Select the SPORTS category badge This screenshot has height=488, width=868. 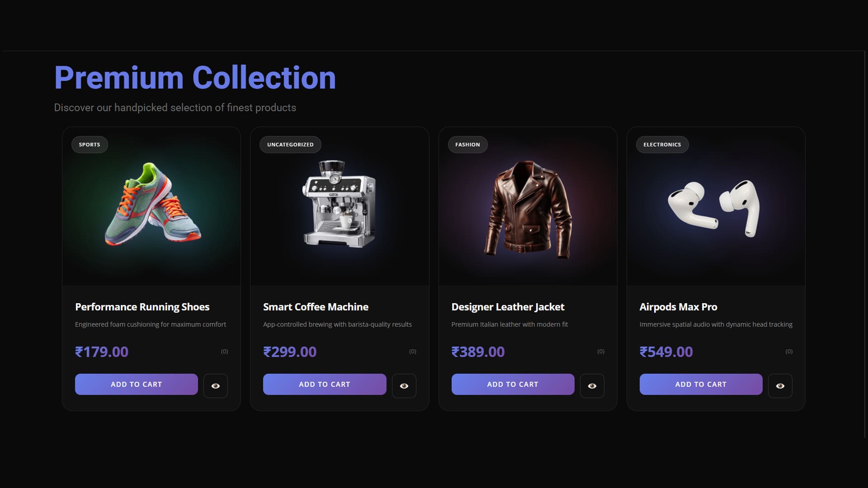(x=90, y=144)
